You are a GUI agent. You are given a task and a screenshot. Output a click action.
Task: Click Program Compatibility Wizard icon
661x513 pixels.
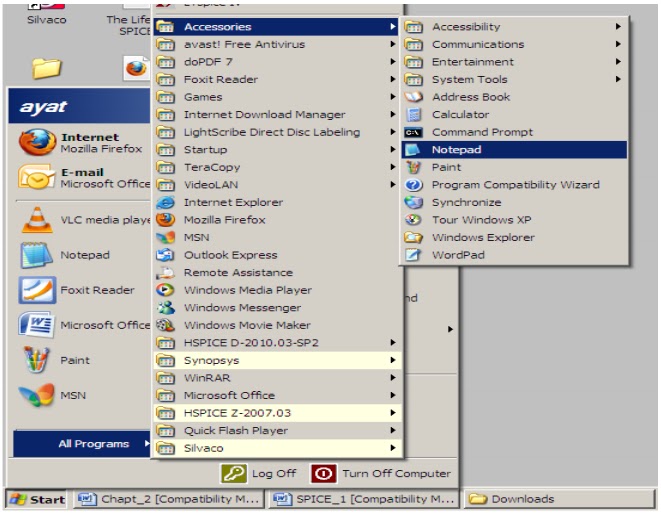413,185
